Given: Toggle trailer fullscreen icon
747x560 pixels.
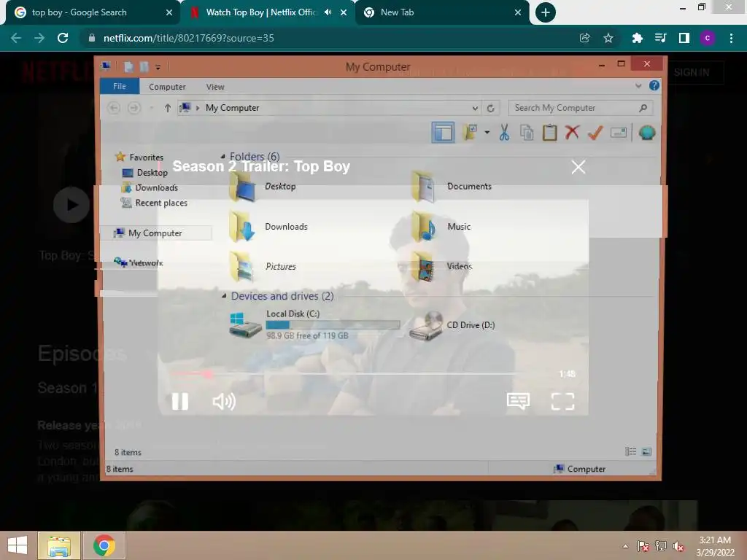Looking at the screenshot, I should tap(562, 401).
